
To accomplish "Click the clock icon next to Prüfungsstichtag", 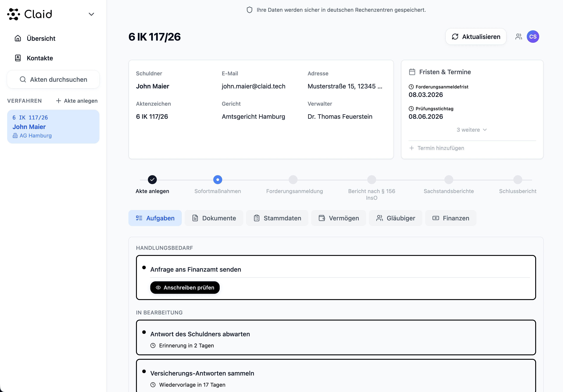I will pos(411,109).
